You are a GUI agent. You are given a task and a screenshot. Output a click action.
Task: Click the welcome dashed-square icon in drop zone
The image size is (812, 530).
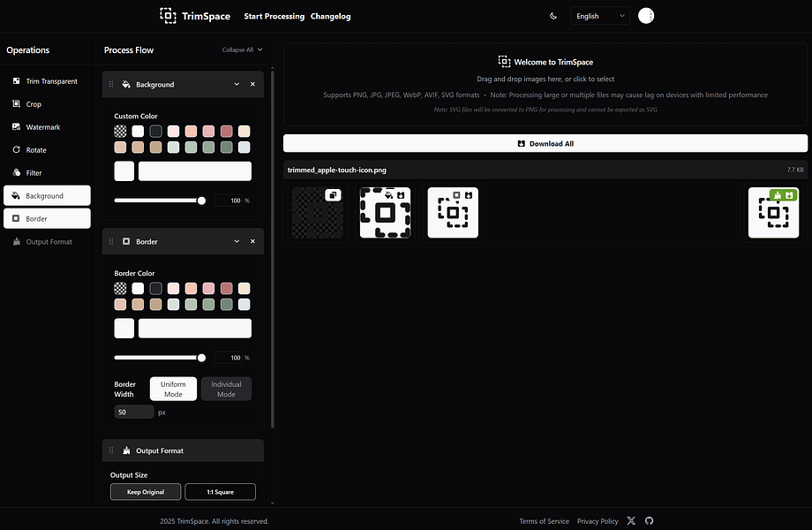click(x=504, y=62)
